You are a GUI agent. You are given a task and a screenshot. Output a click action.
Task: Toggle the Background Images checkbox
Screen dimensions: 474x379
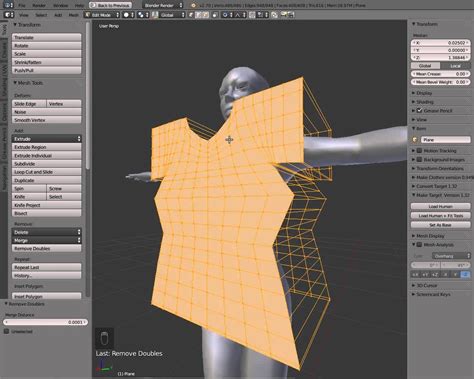point(420,160)
